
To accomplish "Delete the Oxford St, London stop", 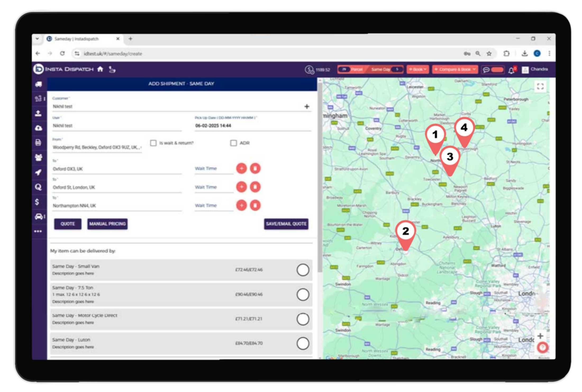I will click(255, 187).
